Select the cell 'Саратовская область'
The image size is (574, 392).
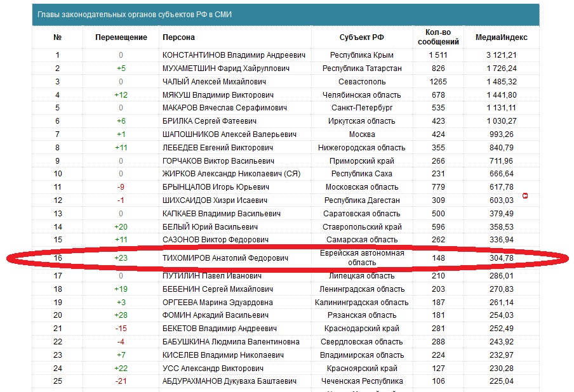point(362,214)
